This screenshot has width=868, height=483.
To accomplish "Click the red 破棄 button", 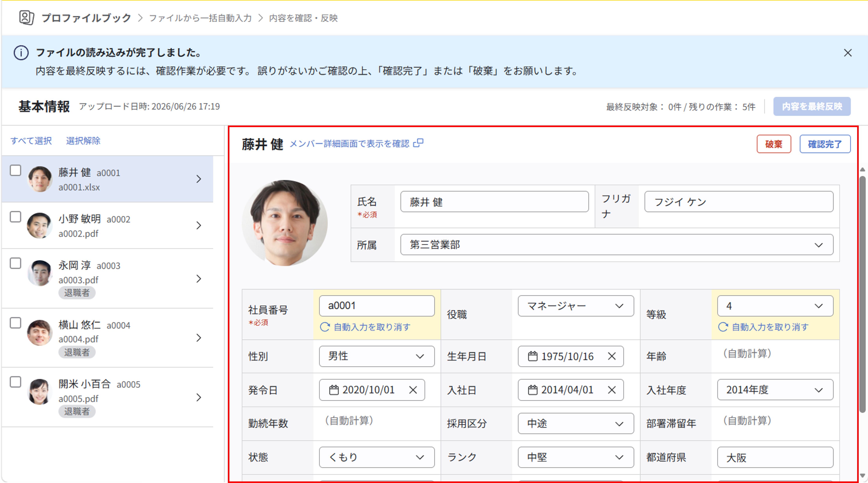I will click(774, 144).
